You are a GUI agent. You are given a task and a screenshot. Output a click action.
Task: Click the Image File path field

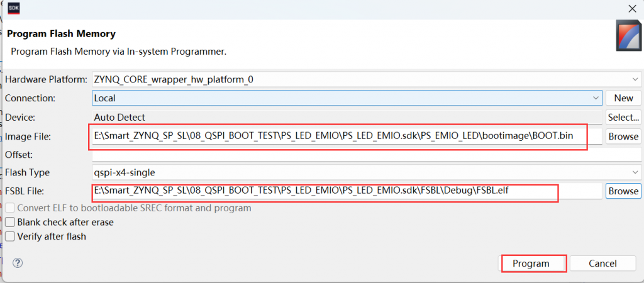coord(338,136)
